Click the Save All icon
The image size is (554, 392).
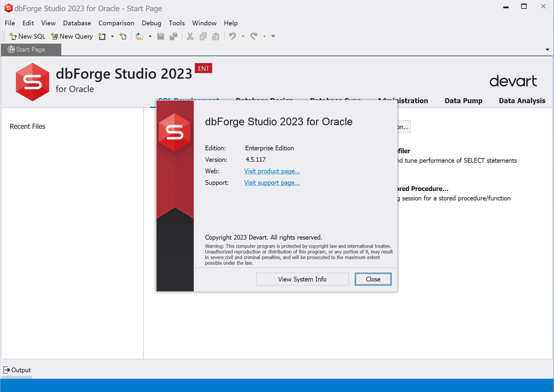pos(174,36)
